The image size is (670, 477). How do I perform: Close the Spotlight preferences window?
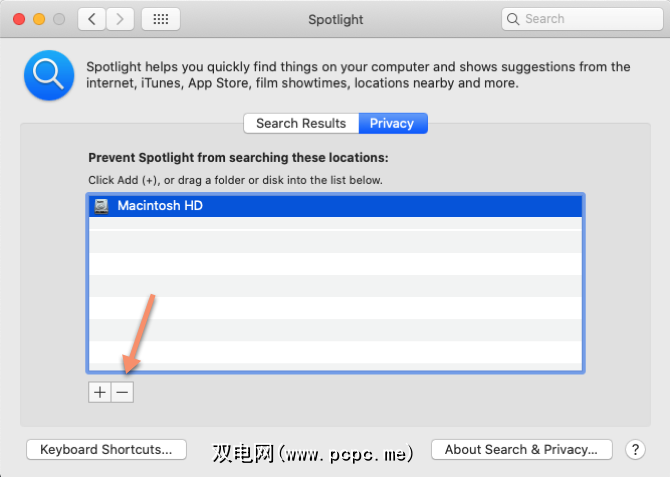pyautogui.click(x=20, y=19)
